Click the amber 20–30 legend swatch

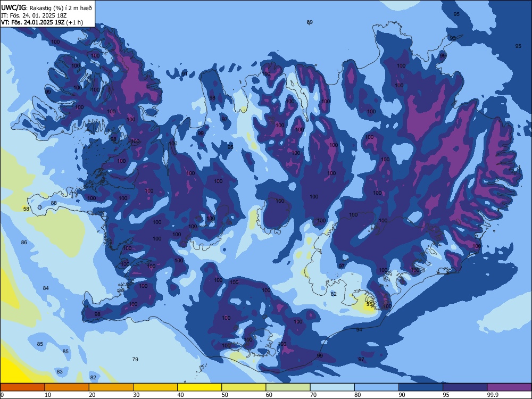click(x=111, y=387)
